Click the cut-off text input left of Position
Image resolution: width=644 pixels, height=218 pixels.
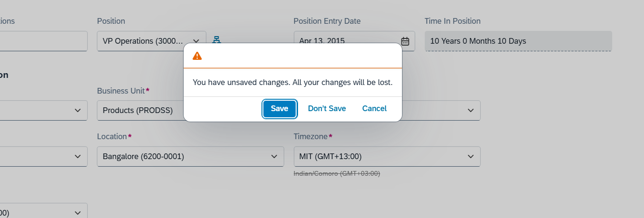click(44, 41)
